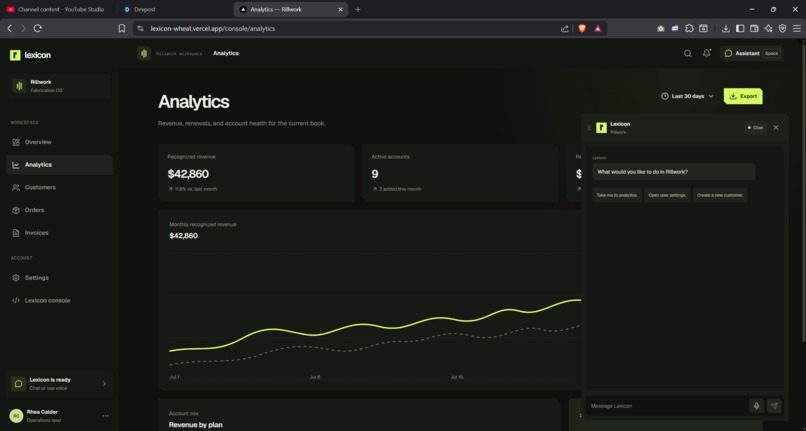Open Invoices in the sidebar

click(x=60, y=232)
